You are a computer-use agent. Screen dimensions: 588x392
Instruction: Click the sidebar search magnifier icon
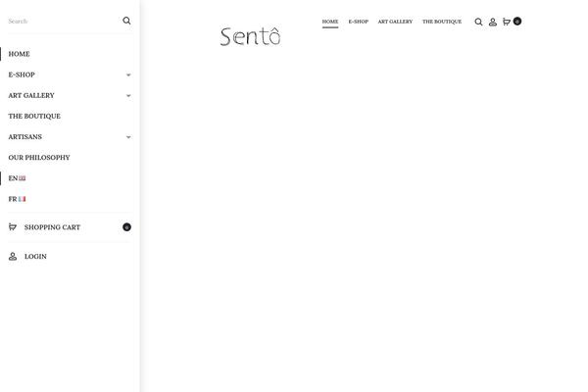pos(126,21)
